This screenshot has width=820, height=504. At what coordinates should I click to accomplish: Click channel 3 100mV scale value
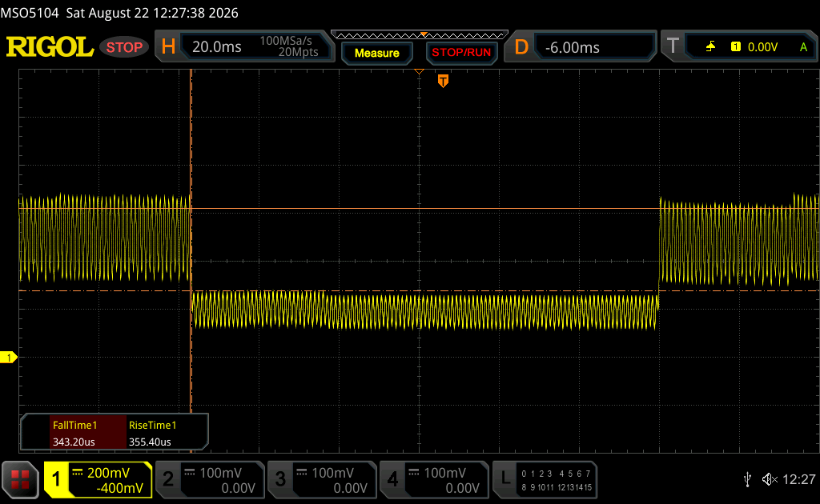pyautogui.click(x=332, y=473)
